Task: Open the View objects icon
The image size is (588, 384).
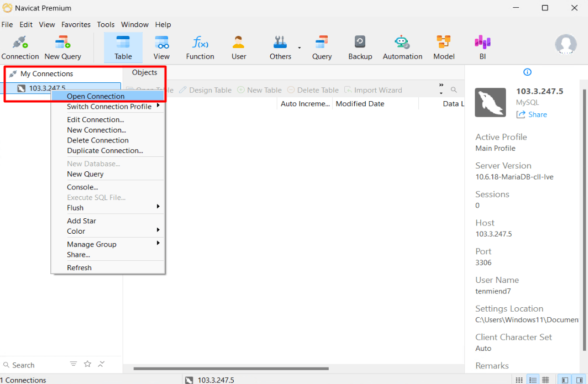Action: (x=161, y=48)
